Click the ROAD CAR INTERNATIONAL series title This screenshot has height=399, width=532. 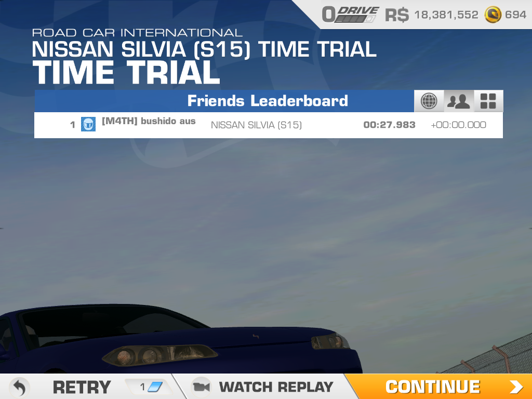click(x=137, y=33)
